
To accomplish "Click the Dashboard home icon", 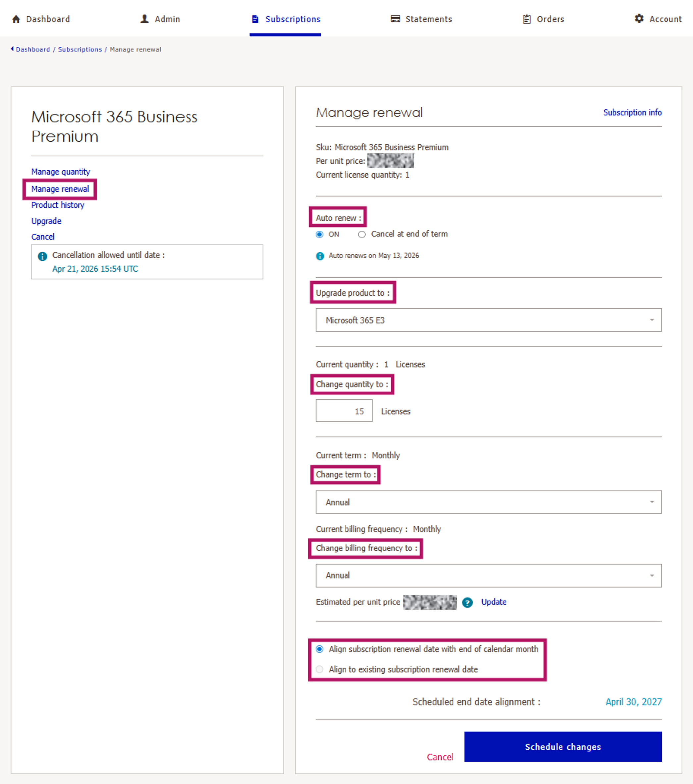I will tap(16, 19).
